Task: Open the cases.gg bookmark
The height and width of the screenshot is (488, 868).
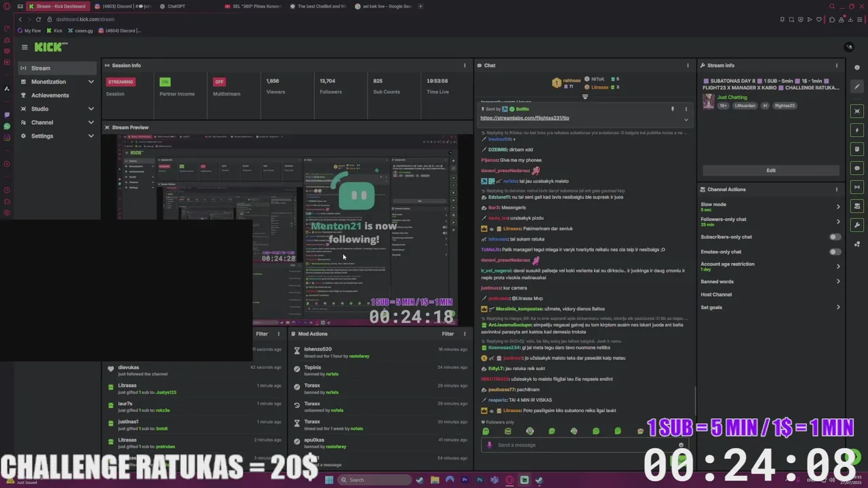Action: coord(80,30)
